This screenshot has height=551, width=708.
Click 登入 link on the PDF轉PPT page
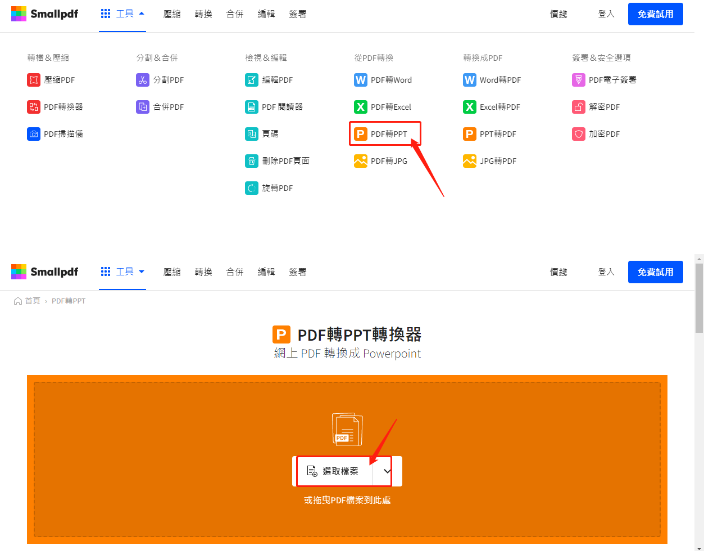coord(606,272)
